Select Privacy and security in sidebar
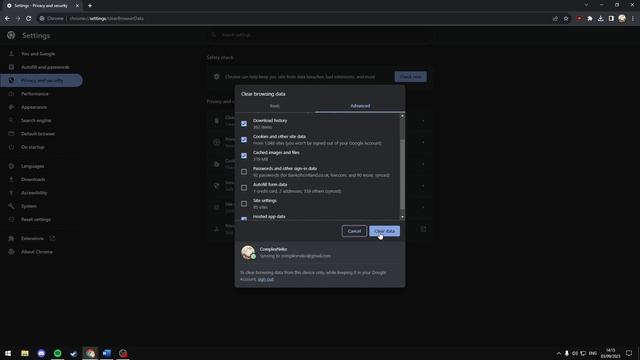The height and width of the screenshot is (360, 640). (x=41, y=80)
